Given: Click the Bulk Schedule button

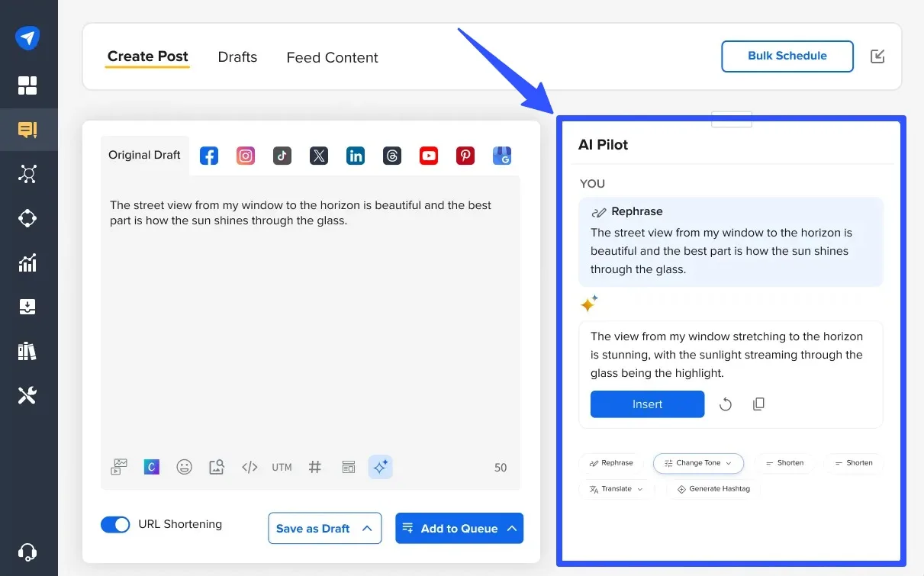Looking at the screenshot, I should tap(787, 56).
